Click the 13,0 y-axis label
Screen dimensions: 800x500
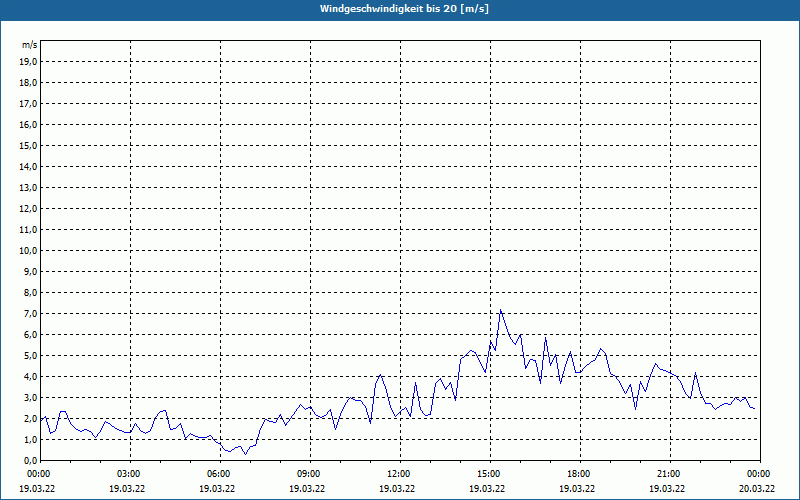pyautogui.click(x=28, y=187)
